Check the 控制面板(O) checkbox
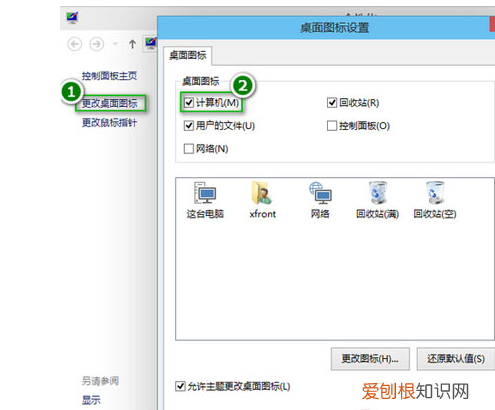Viewport: 495px width, 410px height. click(x=332, y=126)
